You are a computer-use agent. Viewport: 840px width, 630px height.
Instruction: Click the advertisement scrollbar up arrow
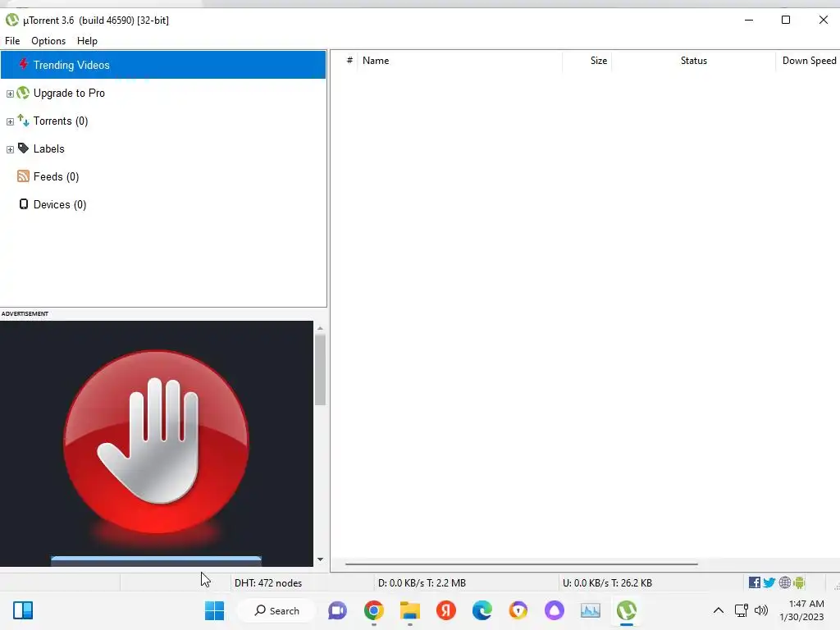point(320,328)
